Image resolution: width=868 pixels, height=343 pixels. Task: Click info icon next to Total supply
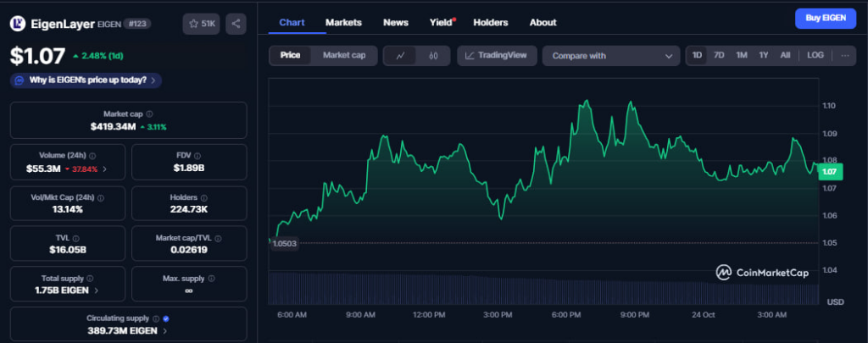[90, 279]
